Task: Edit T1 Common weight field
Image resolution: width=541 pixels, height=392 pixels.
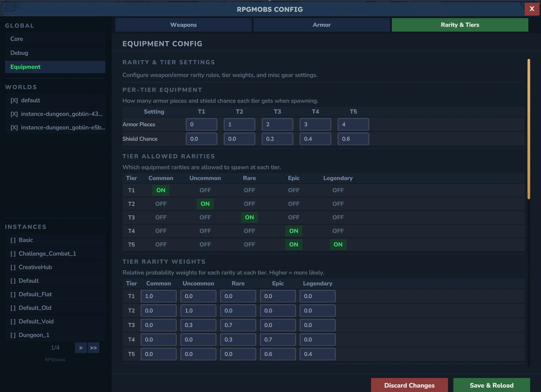Action: coord(158,296)
